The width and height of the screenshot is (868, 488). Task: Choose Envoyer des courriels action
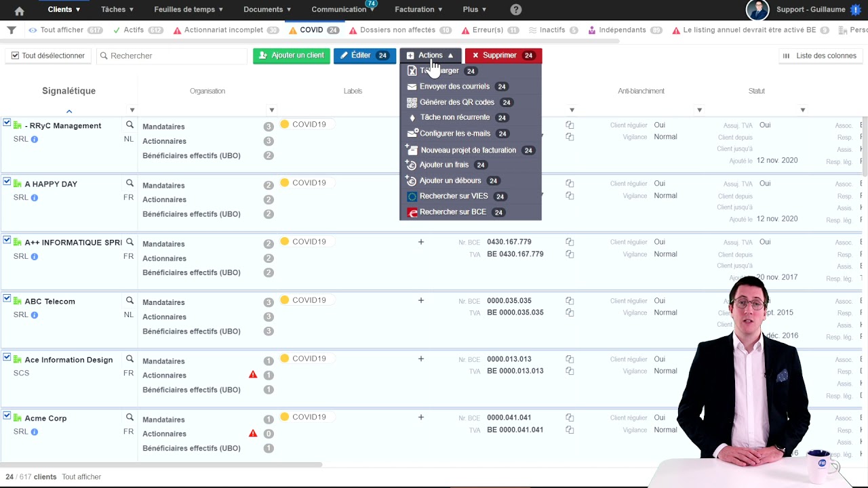coord(471,87)
